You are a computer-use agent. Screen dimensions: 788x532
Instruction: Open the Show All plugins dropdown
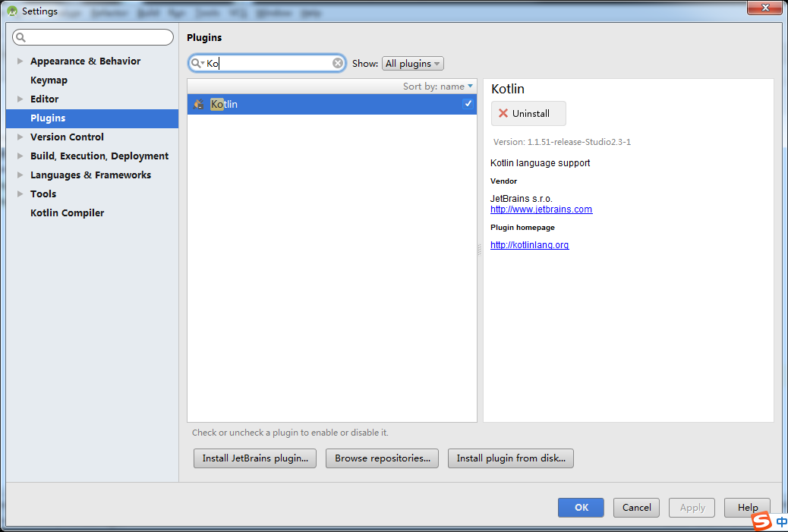[x=412, y=63]
